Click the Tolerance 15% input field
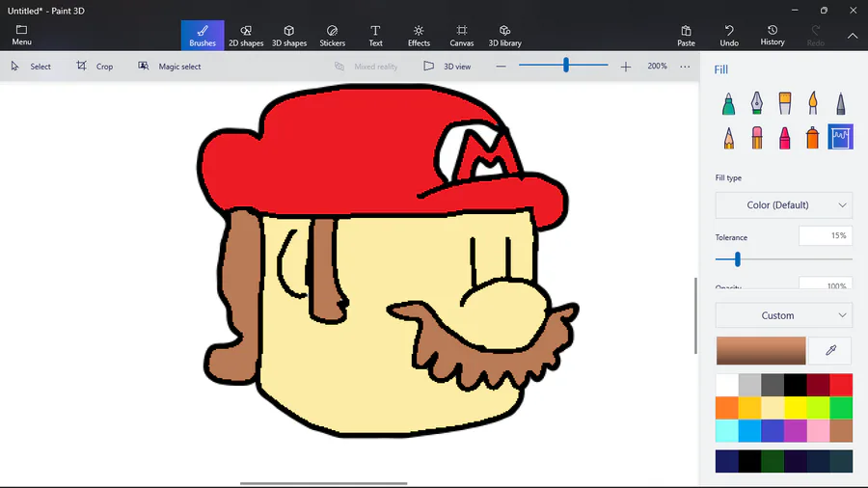This screenshot has width=868, height=488. tap(826, 236)
